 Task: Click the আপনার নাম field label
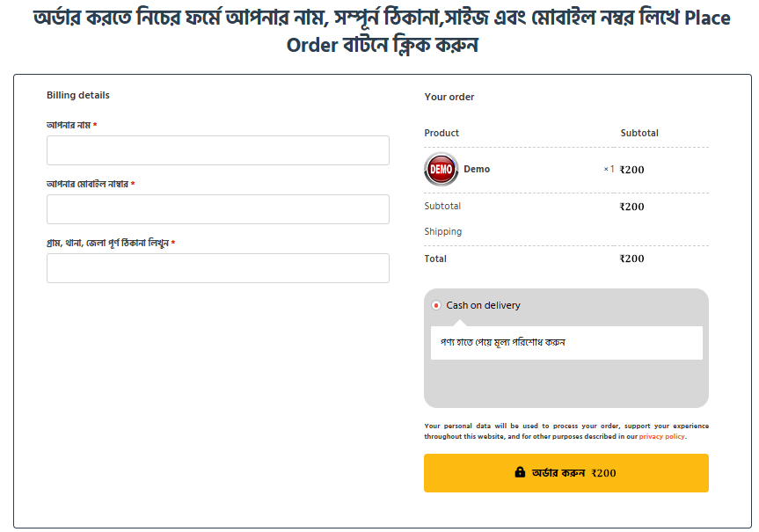(69, 125)
